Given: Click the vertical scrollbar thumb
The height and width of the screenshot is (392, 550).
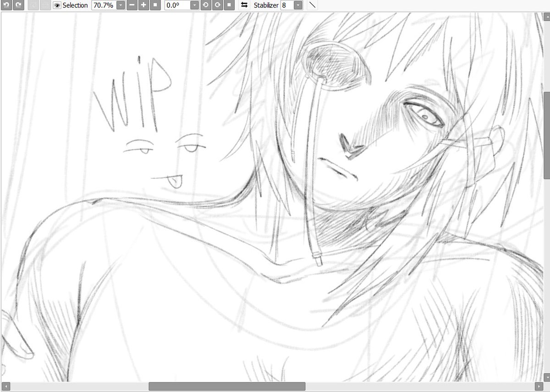Looking at the screenshot, I should click(x=546, y=135).
